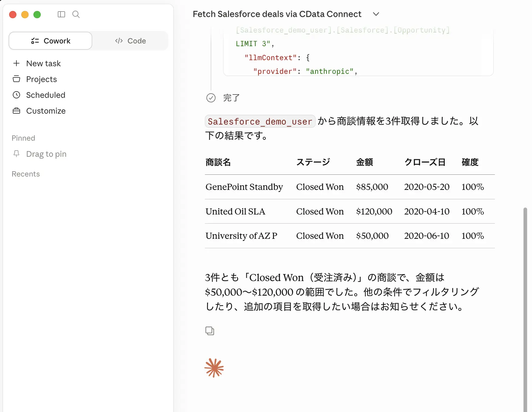Select the University of AZ P cell
This screenshot has height=412, width=532.
[x=241, y=236]
